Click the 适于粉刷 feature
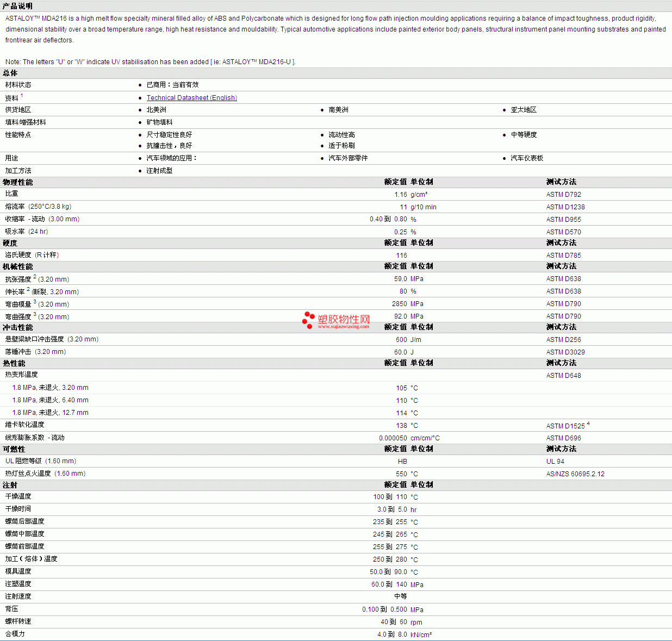 [342, 146]
